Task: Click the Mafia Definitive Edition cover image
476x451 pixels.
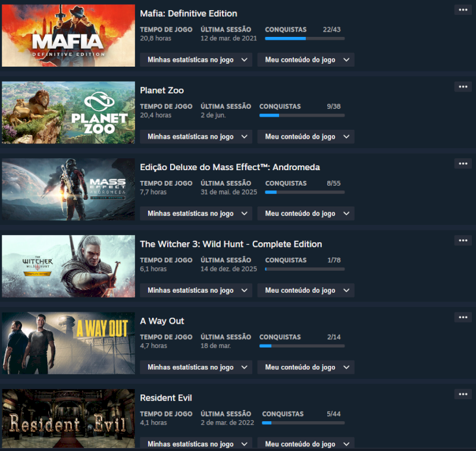Action: [68, 36]
